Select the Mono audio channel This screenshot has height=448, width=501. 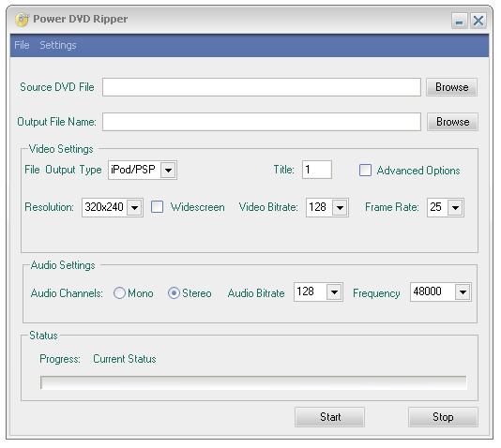coord(119,293)
